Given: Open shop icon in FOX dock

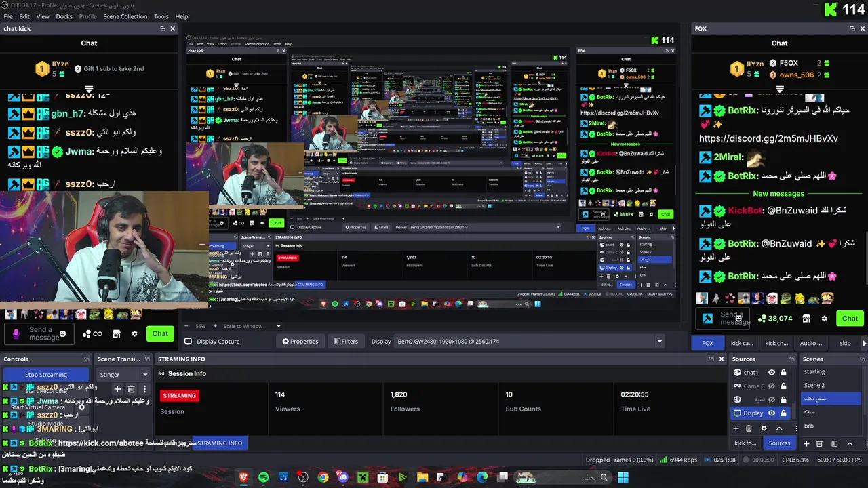Looking at the screenshot, I should 806,319.
